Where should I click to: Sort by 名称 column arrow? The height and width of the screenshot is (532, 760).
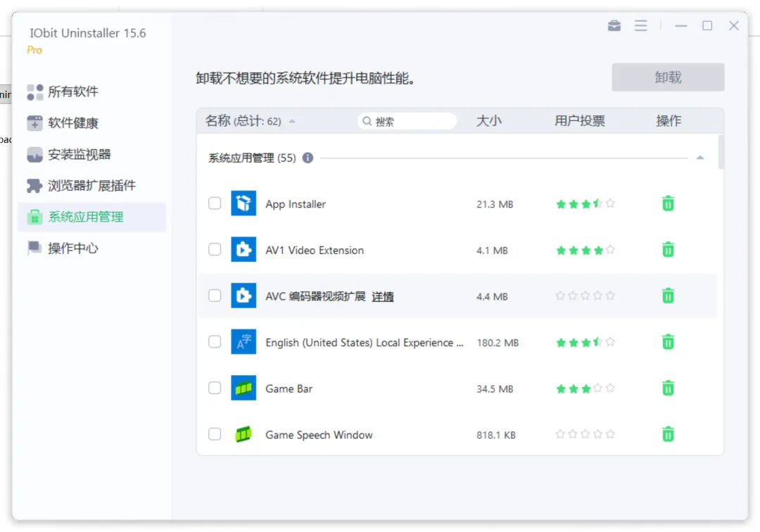pyautogui.click(x=292, y=122)
